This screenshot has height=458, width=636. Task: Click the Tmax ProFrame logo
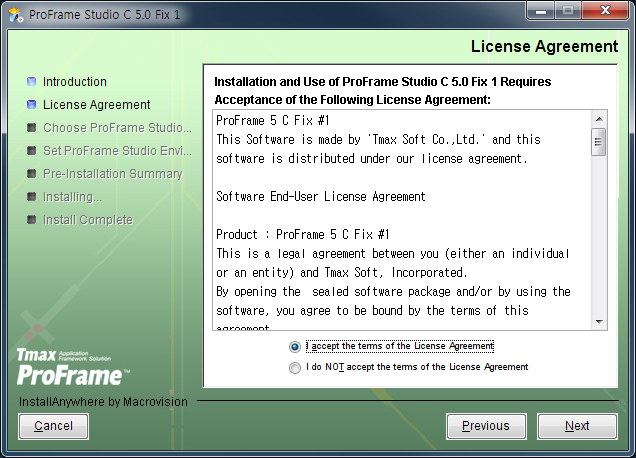point(72,367)
